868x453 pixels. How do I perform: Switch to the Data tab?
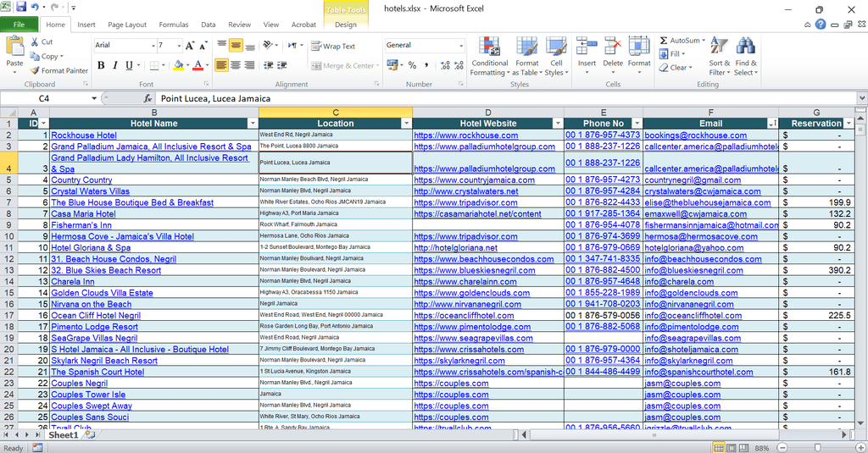209,25
